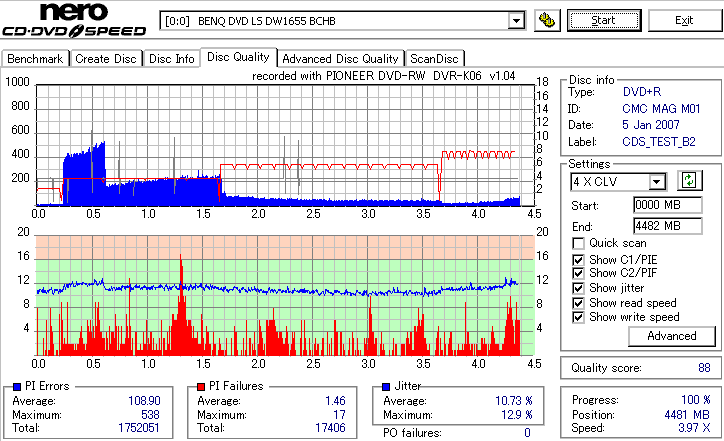Viewport: 724px width, 441px height.
Task: Click PI Errors maximum 538
Action: pyautogui.click(x=150, y=415)
